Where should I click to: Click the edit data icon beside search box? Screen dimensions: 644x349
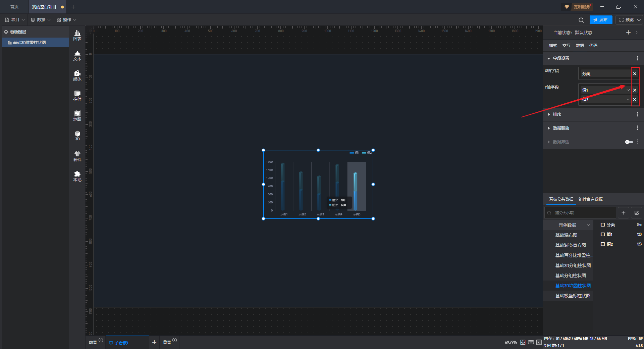[x=637, y=213]
